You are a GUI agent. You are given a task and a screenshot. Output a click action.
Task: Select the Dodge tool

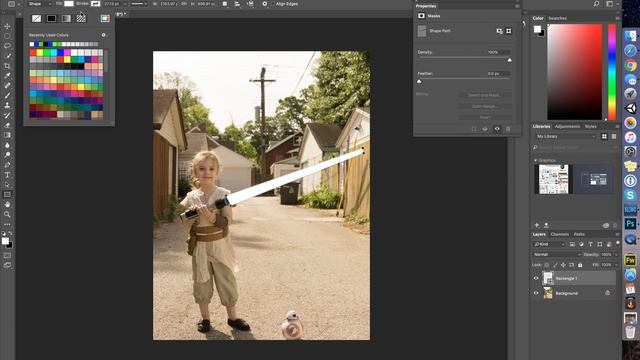tap(7, 155)
